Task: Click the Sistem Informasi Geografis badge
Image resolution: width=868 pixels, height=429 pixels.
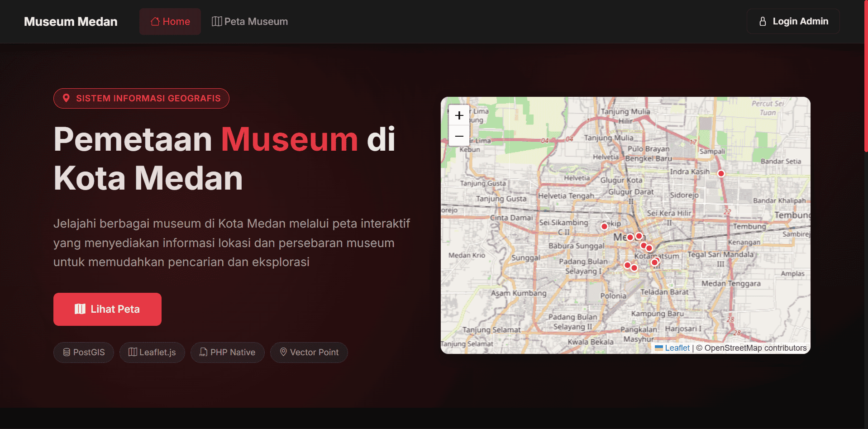Action: tap(141, 98)
